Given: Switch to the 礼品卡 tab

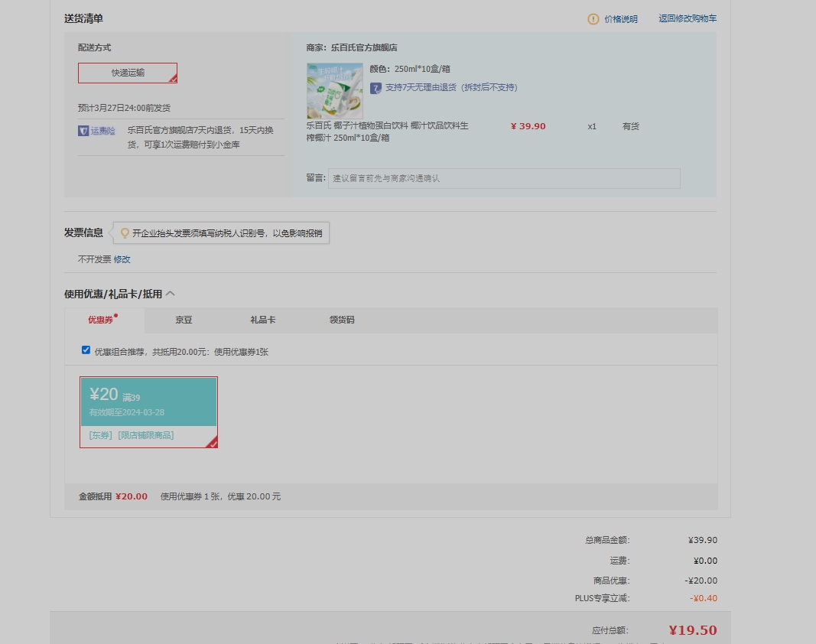Looking at the screenshot, I should [263, 320].
